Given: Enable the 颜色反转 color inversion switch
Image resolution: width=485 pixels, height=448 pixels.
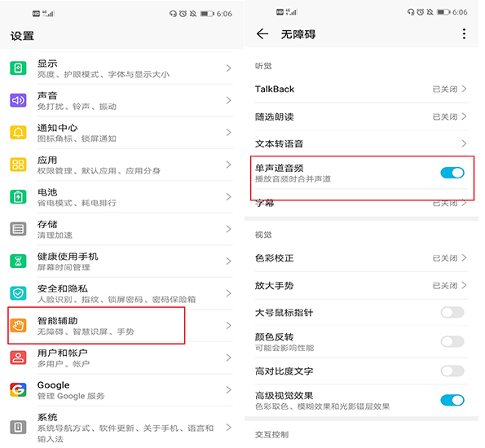Looking at the screenshot, I should click(452, 341).
